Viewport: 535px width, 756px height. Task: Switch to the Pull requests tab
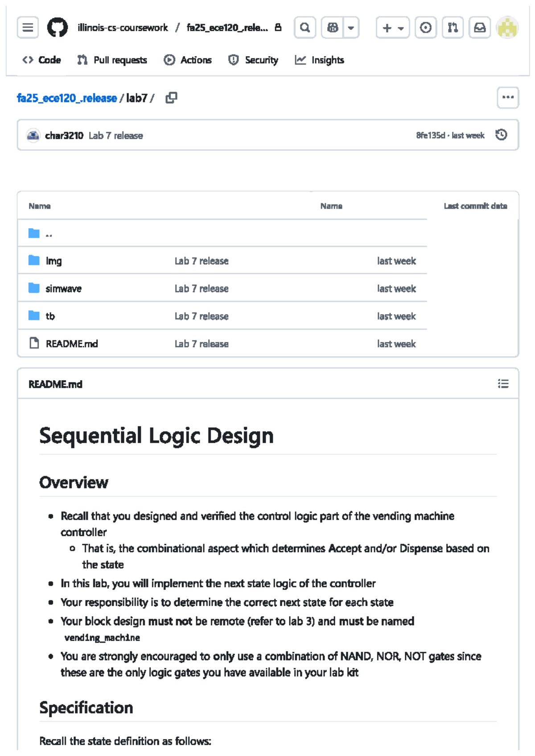(x=112, y=60)
